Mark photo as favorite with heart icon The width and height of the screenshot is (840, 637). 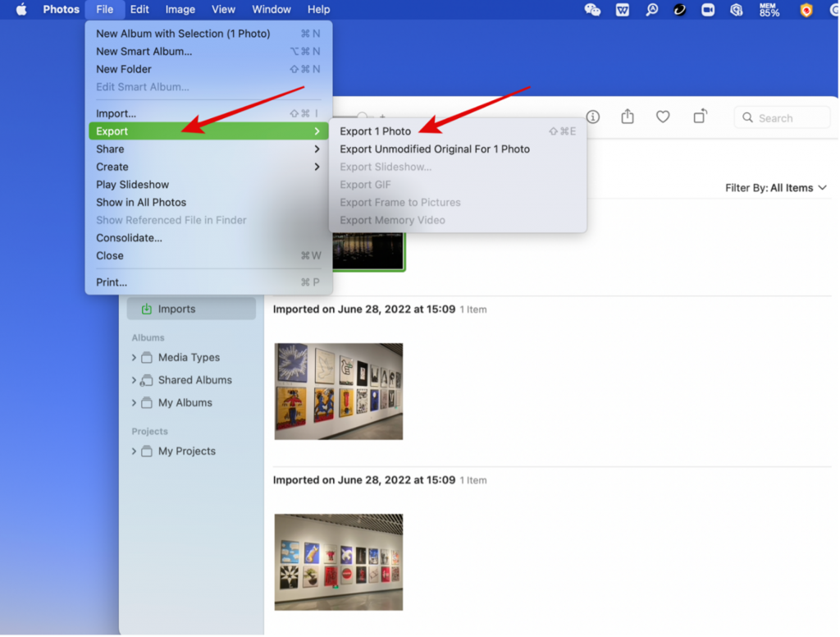coord(663,117)
